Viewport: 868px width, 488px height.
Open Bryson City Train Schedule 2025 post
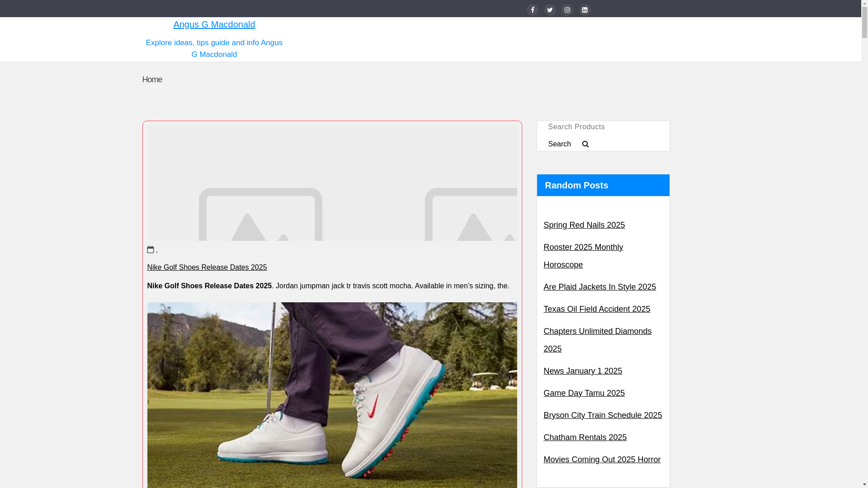click(603, 415)
